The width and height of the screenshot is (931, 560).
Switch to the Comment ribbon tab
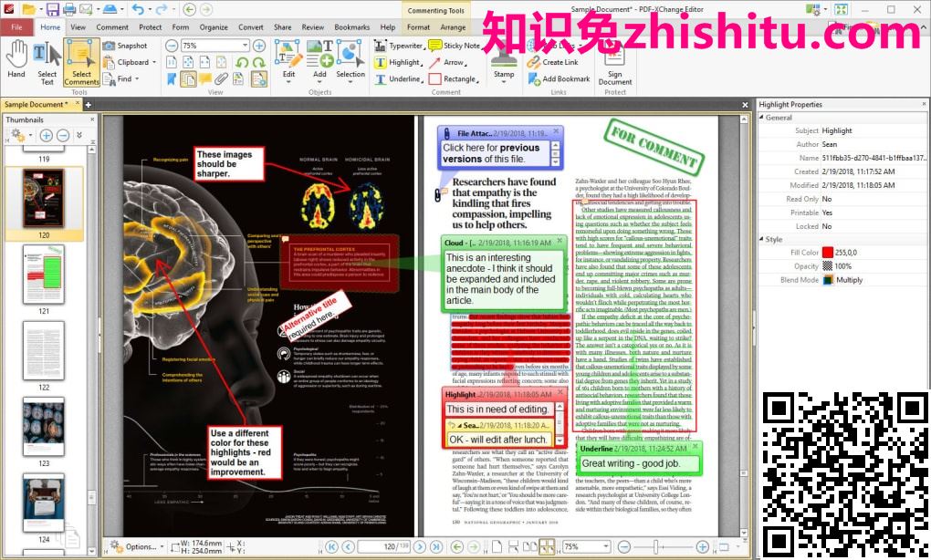pyautogui.click(x=112, y=27)
